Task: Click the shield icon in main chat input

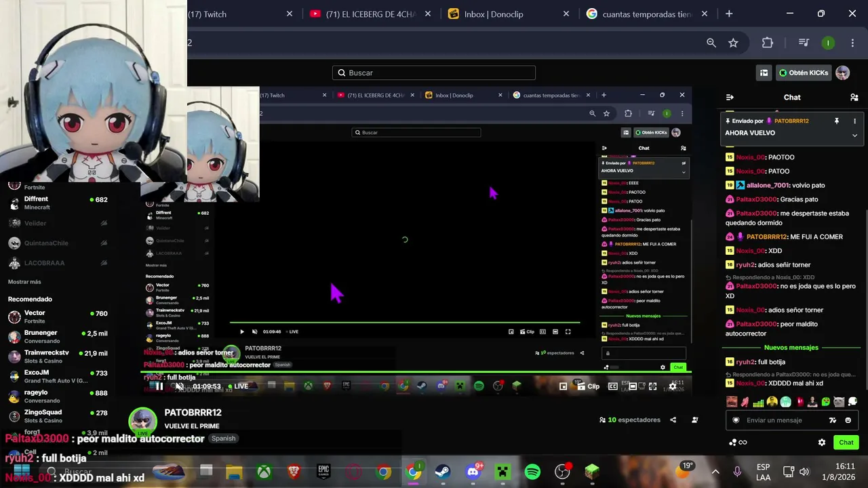Action: coord(736,420)
